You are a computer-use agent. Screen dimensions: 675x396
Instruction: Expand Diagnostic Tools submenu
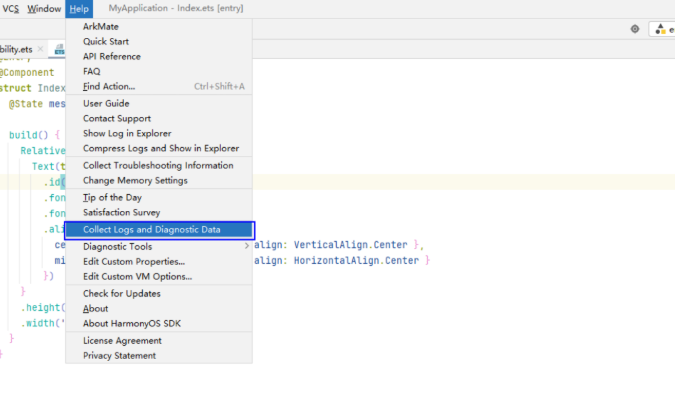click(x=159, y=247)
